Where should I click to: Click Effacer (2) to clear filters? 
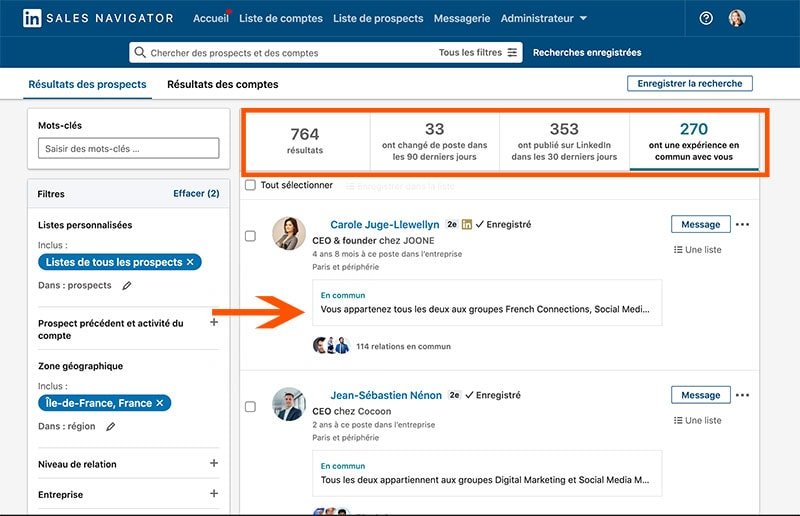[196, 193]
